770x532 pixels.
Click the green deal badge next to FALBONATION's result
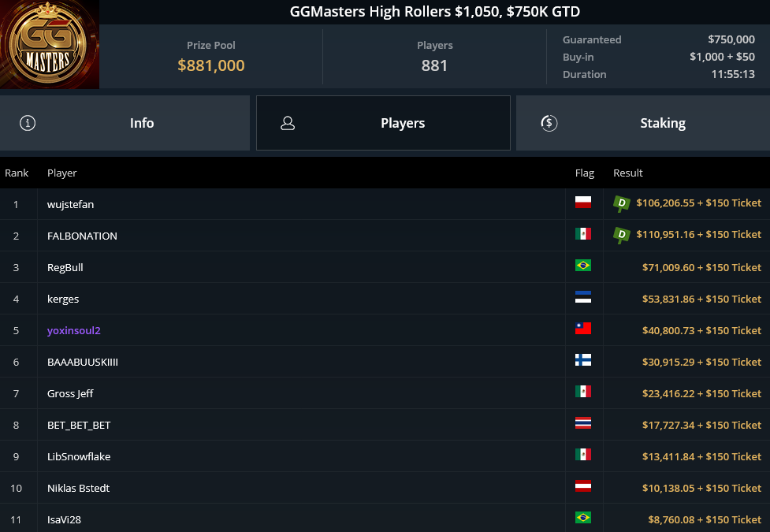(x=622, y=235)
